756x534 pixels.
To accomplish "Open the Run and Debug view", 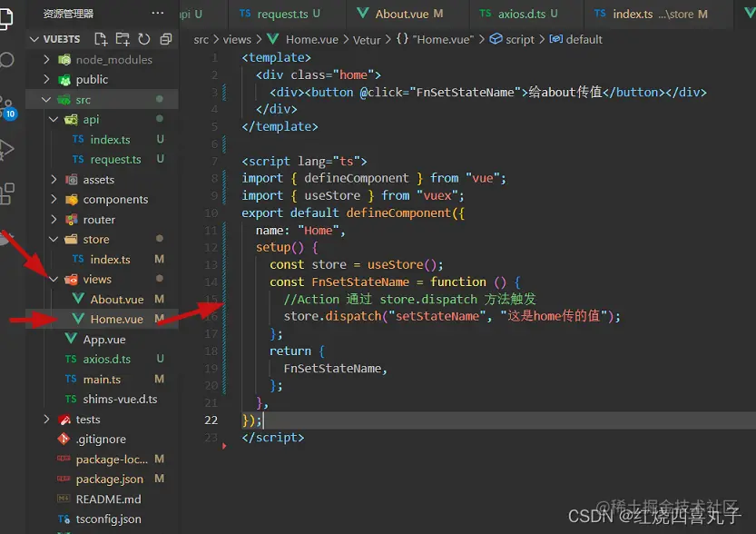I will [x=6, y=150].
